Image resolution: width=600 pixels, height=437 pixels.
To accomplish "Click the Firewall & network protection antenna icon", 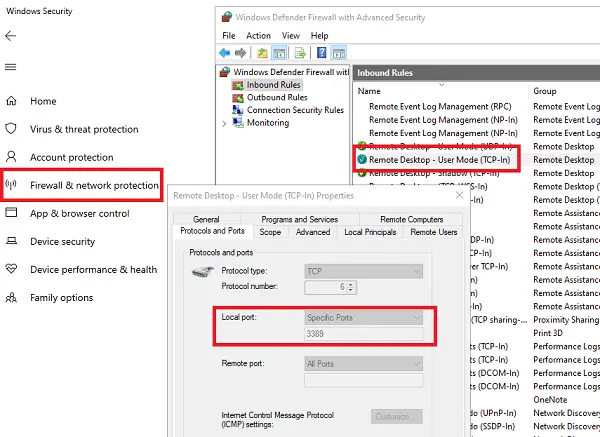I will 11,185.
